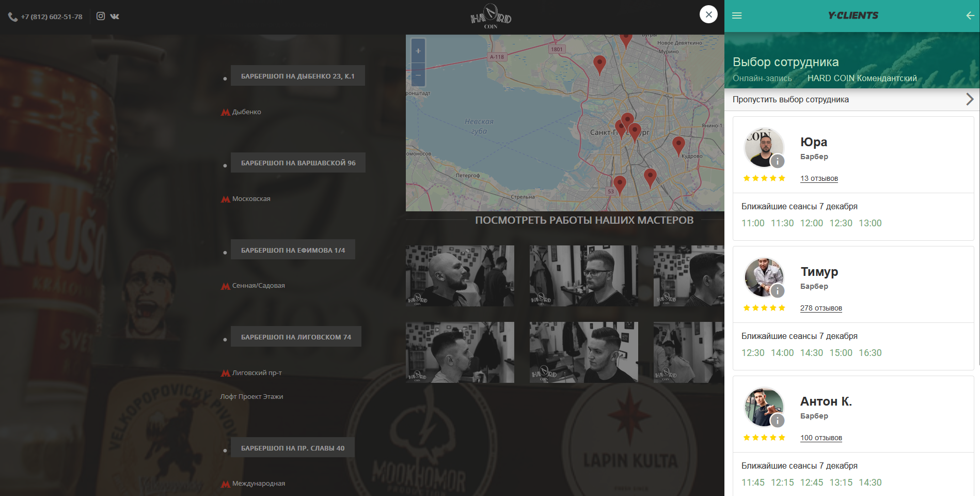980x496 pixels.
Task: Select 16:30 session for Тимур
Action: pos(870,353)
